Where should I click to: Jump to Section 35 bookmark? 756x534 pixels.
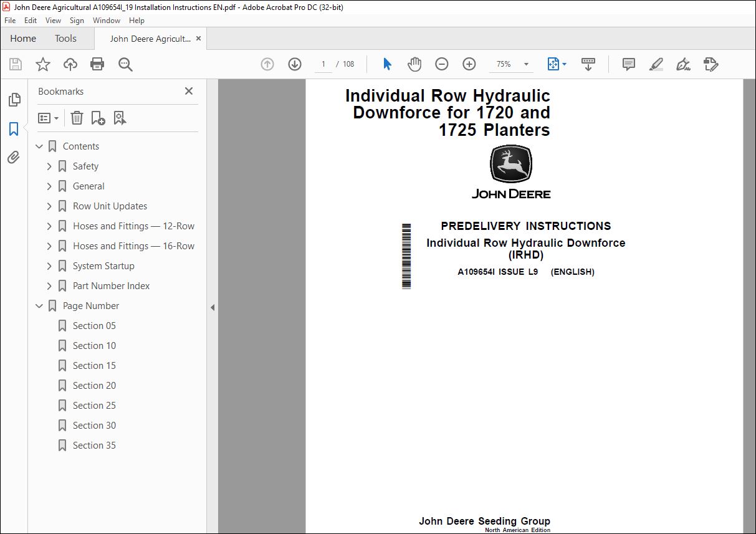[94, 446]
